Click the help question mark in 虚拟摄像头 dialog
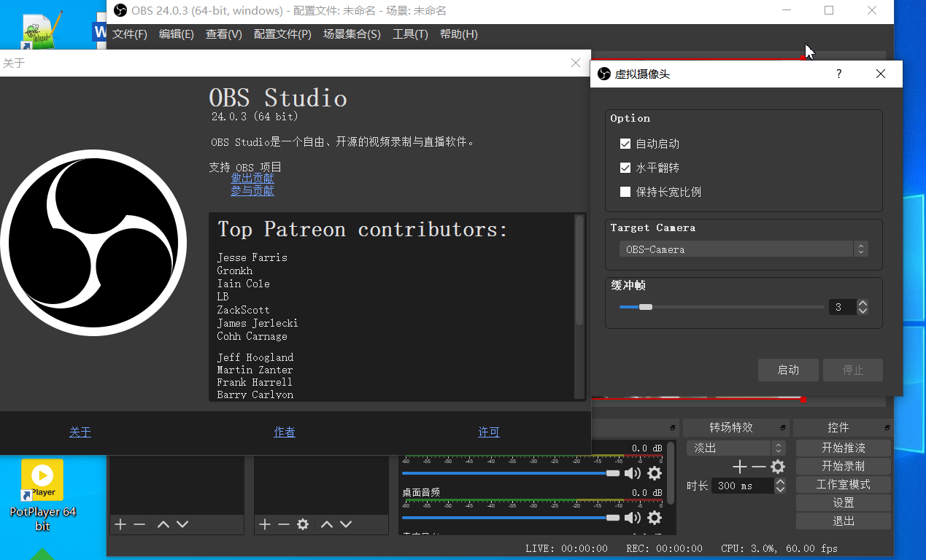The height and width of the screenshot is (560, 926). click(x=839, y=74)
